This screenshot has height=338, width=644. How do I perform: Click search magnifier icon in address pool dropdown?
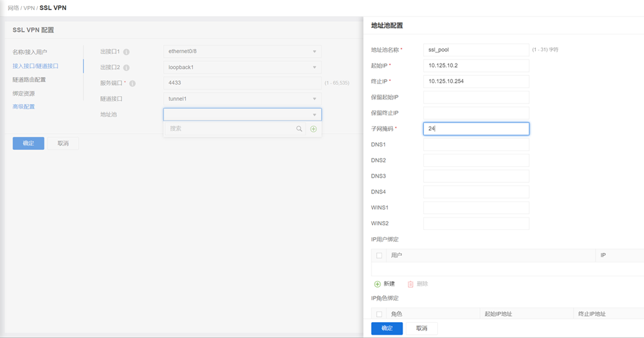tap(299, 129)
